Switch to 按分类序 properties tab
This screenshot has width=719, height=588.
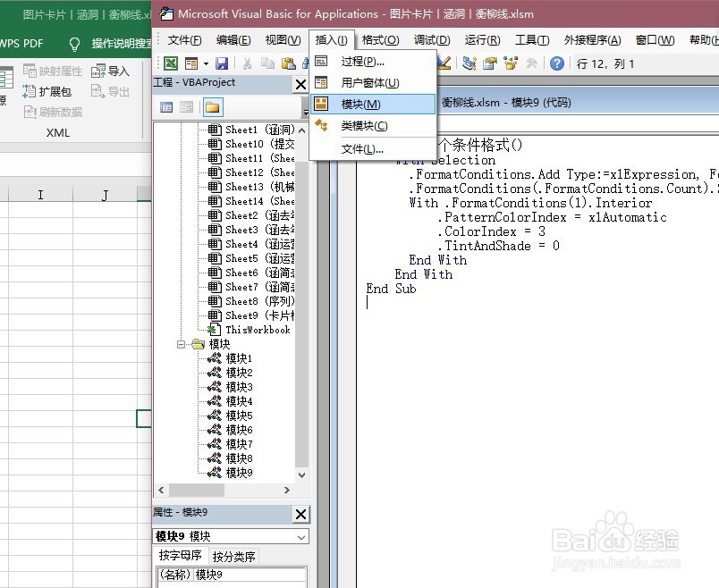coord(234,557)
